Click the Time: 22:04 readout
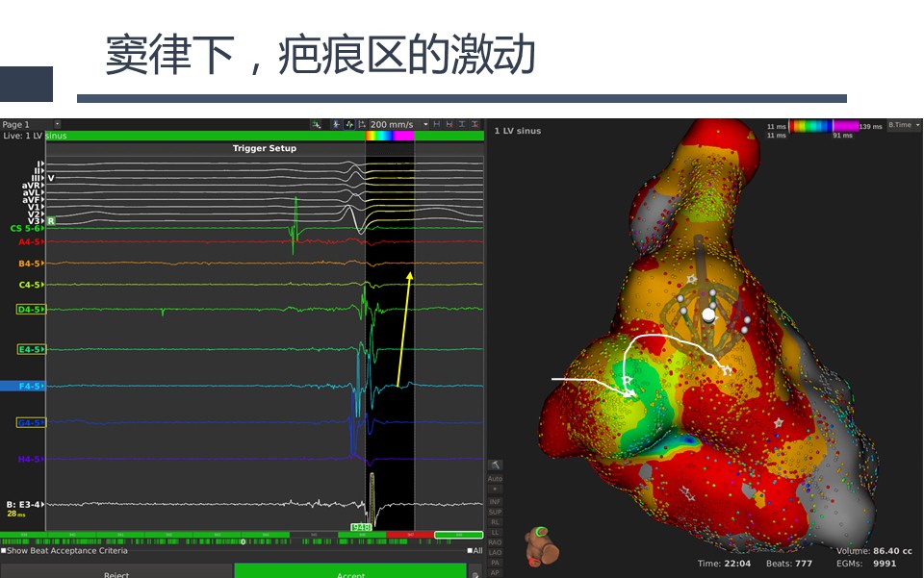Viewport: 924px width, 578px height. tap(724, 564)
